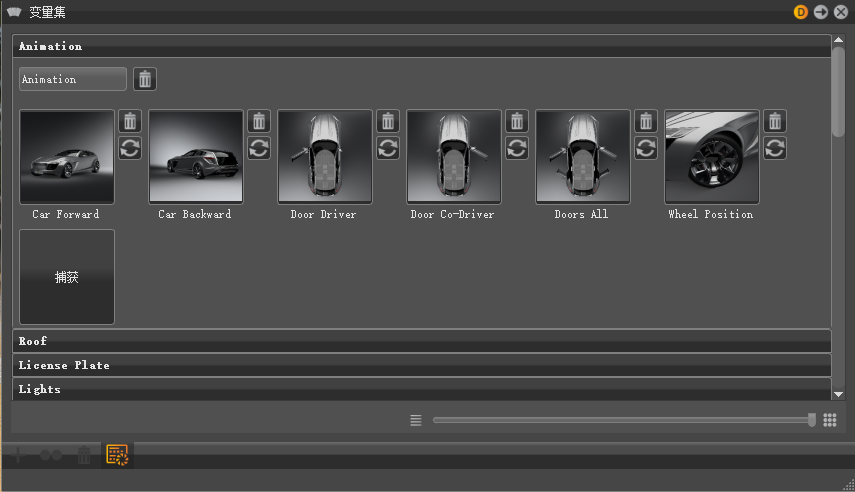Viewport: 855px width, 492px height.
Task: Refresh the Doors All thumbnail
Action: (646, 148)
